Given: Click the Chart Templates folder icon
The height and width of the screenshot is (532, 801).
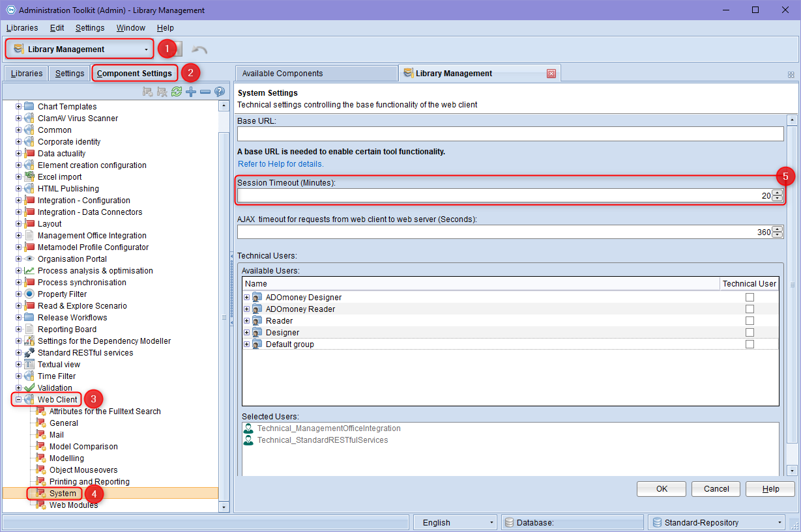Looking at the screenshot, I should coord(29,107).
